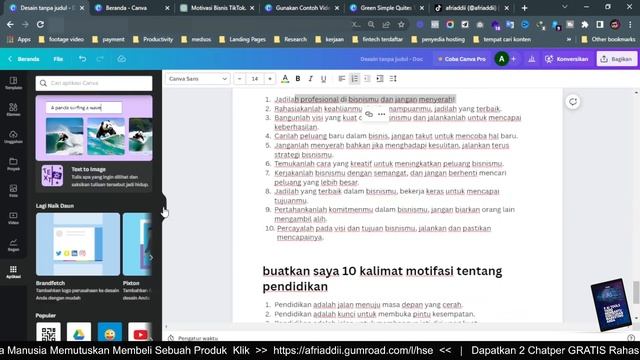Open a new browser tab
Screen dimensions: 640x360
coord(524,8)
